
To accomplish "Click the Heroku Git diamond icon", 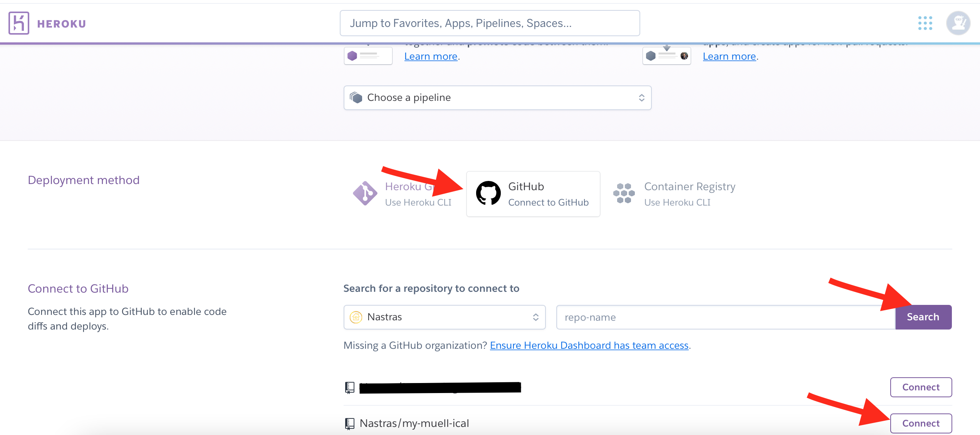I will [x=365, y=193].
